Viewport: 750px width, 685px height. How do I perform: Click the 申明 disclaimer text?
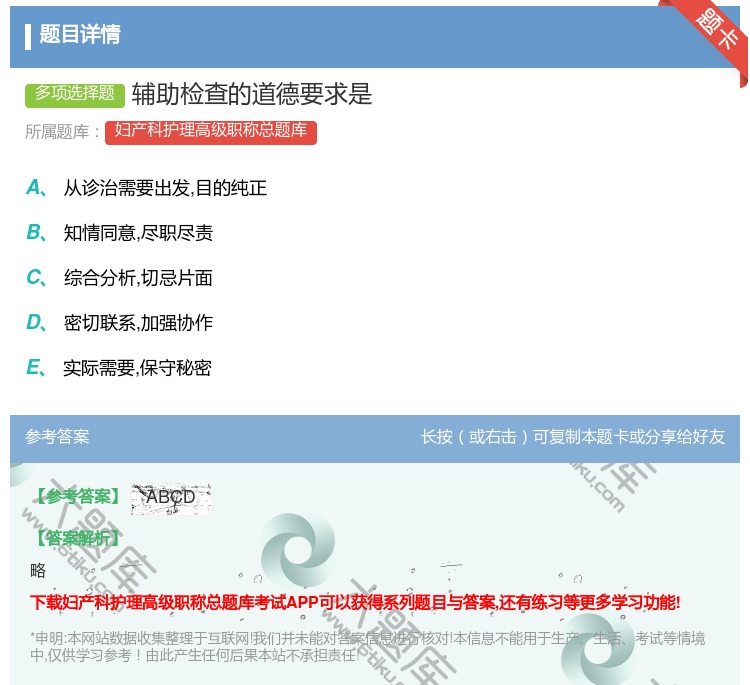coord(367,647)
